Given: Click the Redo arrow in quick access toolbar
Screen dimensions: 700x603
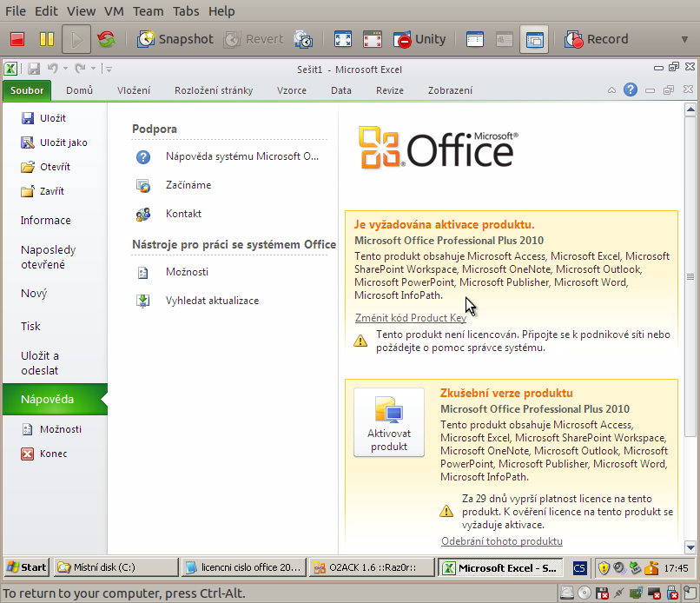Looking at the screenshot, I should click(x=81, y=69).
